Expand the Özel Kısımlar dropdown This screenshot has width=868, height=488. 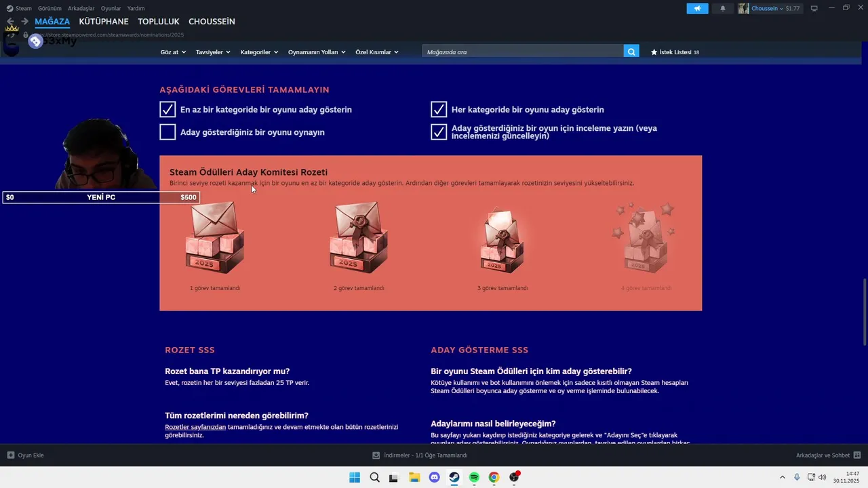click(x=377, y=52)
